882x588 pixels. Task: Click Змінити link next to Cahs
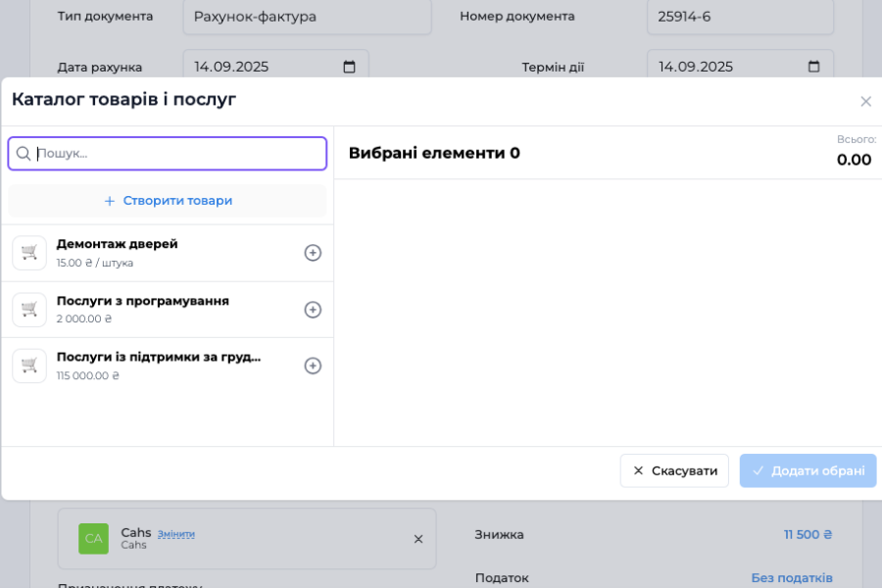tap(176, 534)
